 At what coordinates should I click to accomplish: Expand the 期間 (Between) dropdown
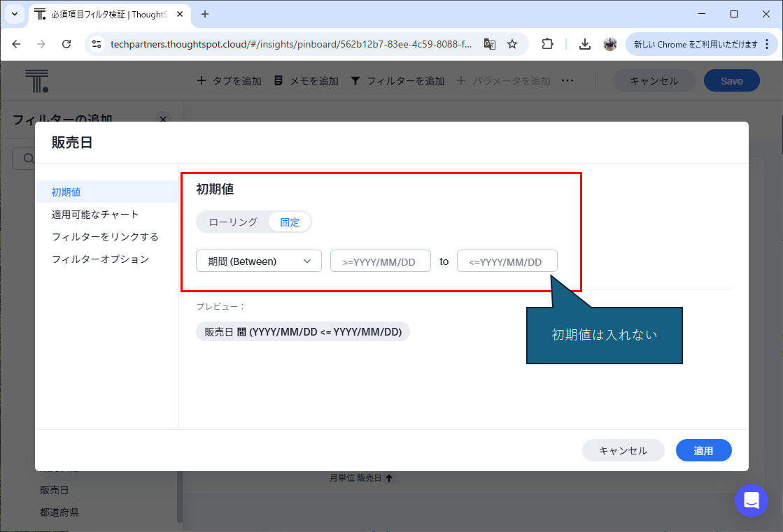click(x=259, y=261)
